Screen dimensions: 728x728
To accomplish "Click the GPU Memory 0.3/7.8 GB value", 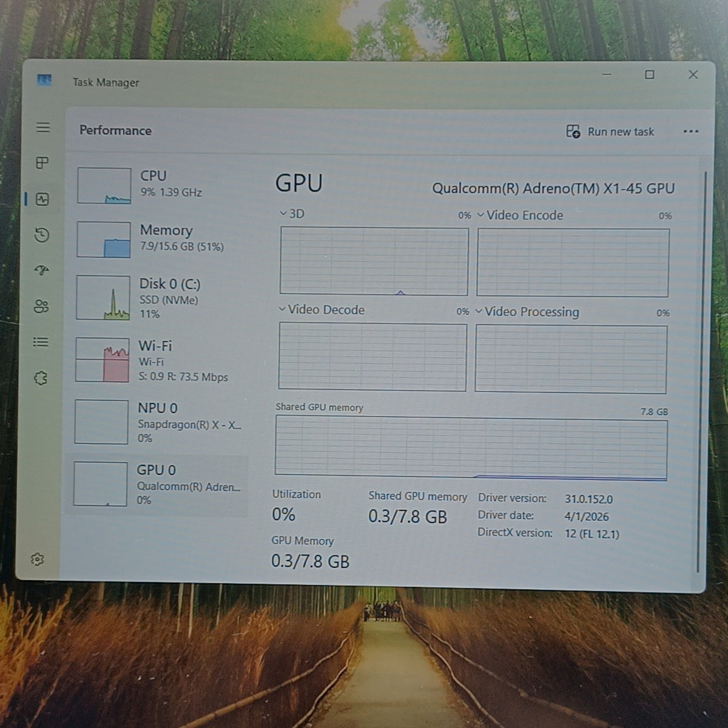I will coord(310,561).
